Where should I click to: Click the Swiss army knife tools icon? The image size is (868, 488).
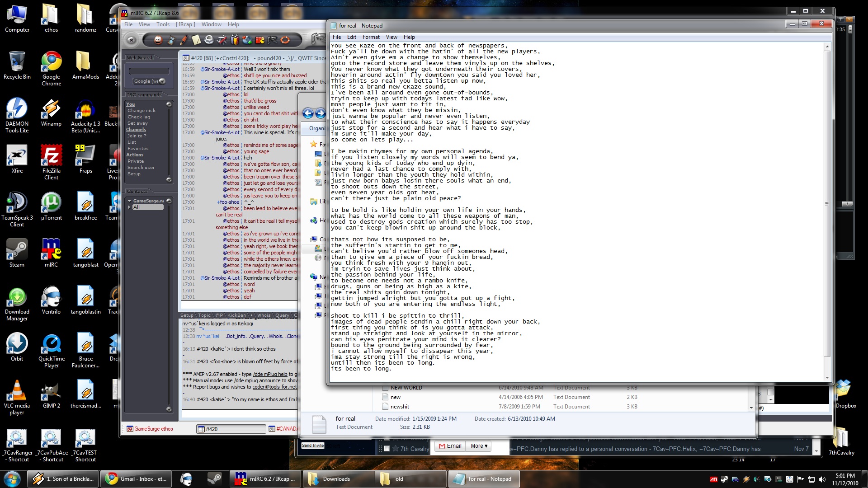(222, 40)
